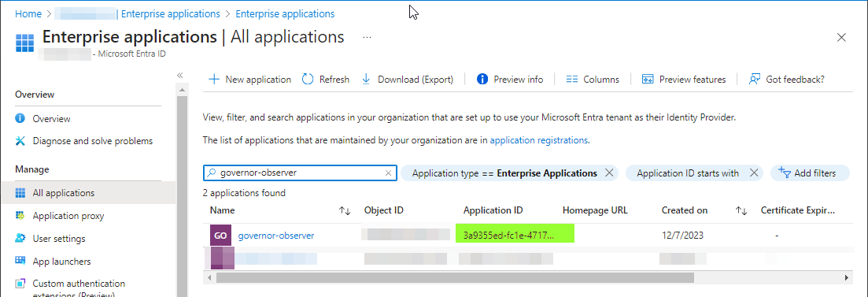The height and width of the screenshot is (297, 868).
Task: Click the Name column header
Action: click(x=223, y=210)
